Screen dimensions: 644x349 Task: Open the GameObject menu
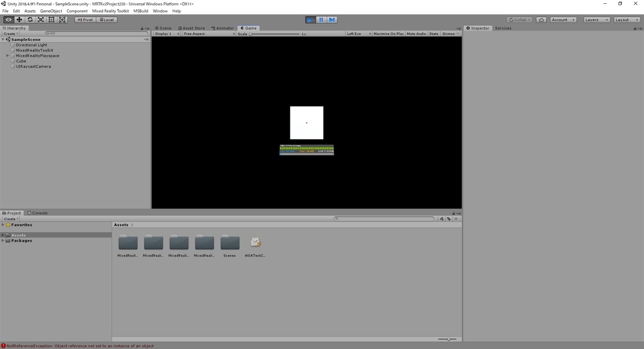coord(51,11)
